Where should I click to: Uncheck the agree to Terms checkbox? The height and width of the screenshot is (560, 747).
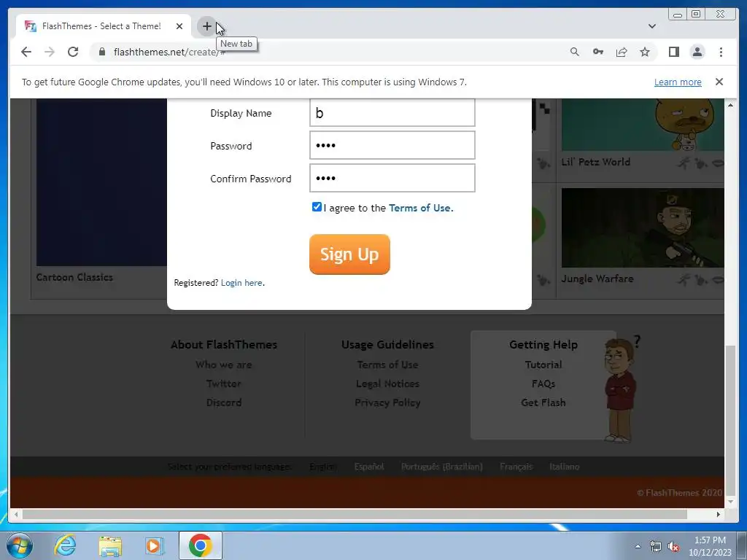(x=317, y=206)
